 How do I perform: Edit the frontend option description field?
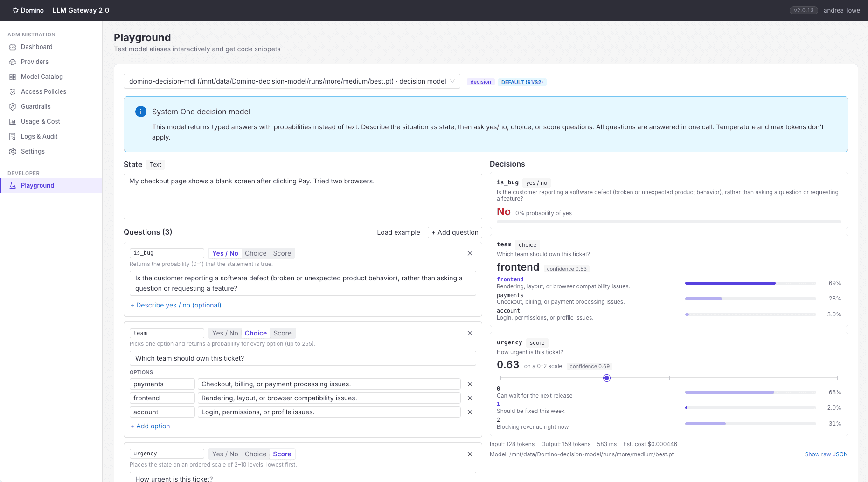329,398
